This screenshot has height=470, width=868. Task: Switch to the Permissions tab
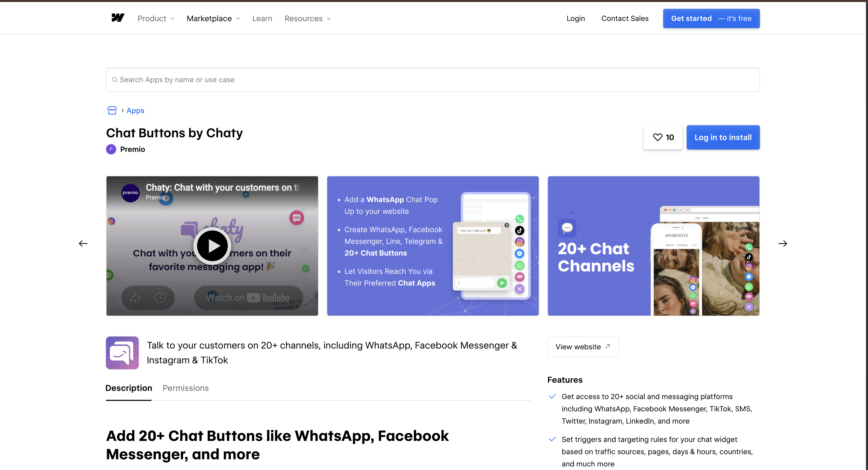coord(186,388)
